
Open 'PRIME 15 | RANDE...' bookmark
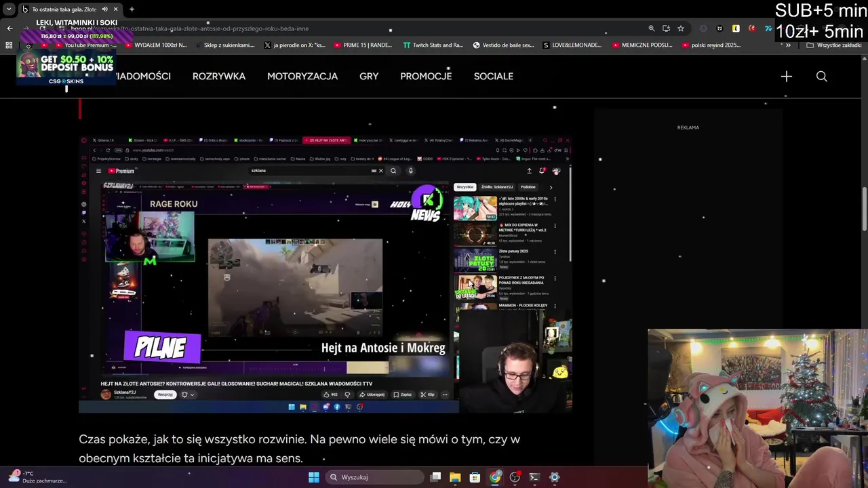click(363, 45)
